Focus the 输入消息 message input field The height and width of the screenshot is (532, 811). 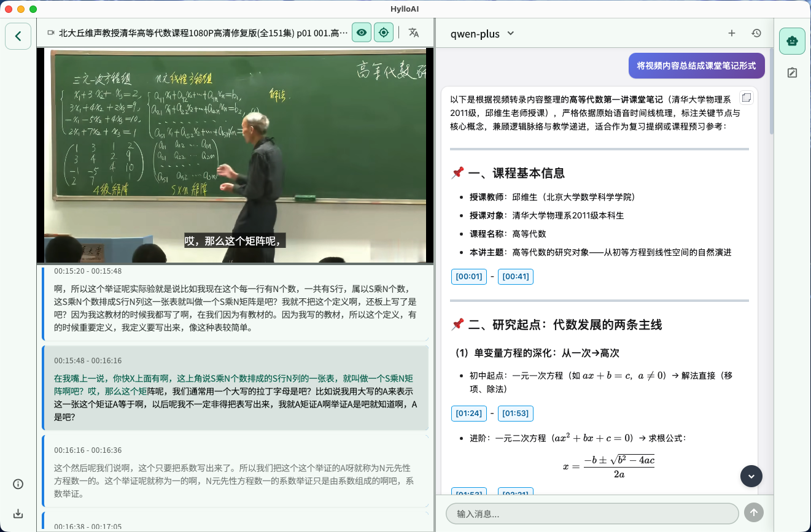[592, 514]
